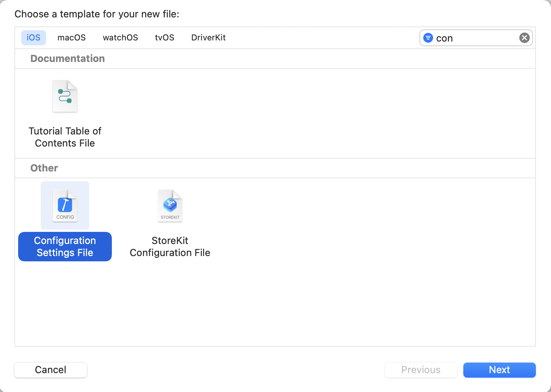Switch to the watchOS platform tab
551x392 pixels.
121,38
